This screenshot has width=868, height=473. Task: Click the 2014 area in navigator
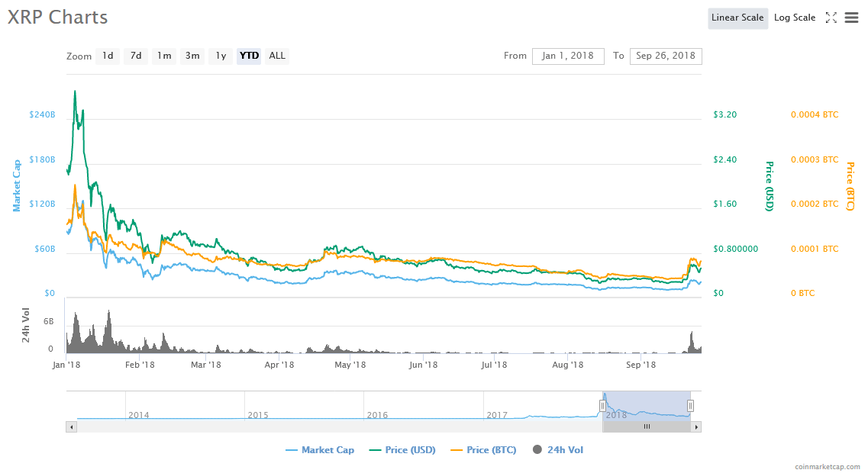[138, 415]
